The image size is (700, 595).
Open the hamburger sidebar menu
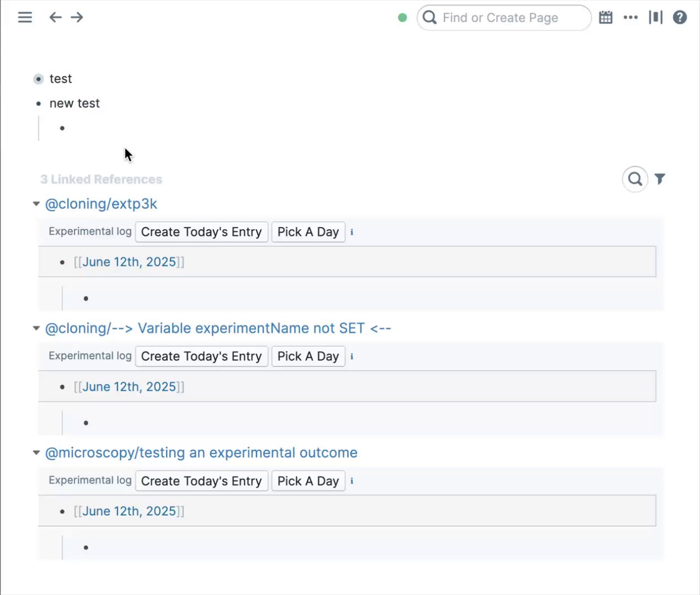pyautogui.click(x=25, y=18)
